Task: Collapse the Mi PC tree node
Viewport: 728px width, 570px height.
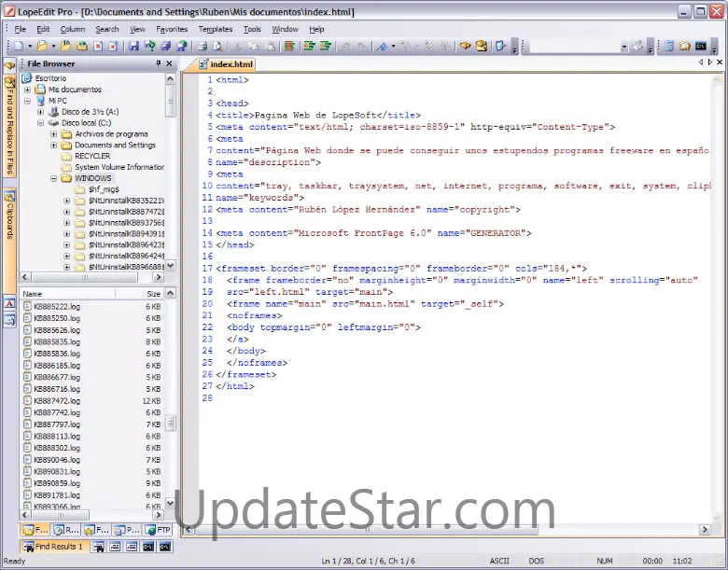Action: tap(27, 101)
